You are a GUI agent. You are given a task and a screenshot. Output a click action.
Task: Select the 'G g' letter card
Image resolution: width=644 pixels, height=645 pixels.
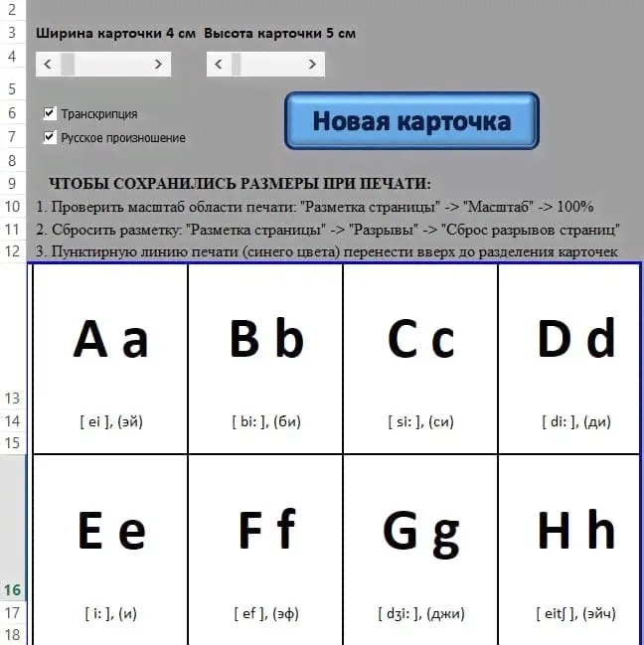coord(420,533)
